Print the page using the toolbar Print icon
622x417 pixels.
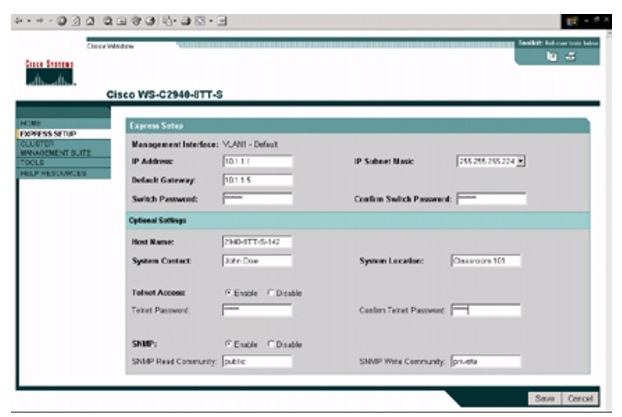(186, 21)
